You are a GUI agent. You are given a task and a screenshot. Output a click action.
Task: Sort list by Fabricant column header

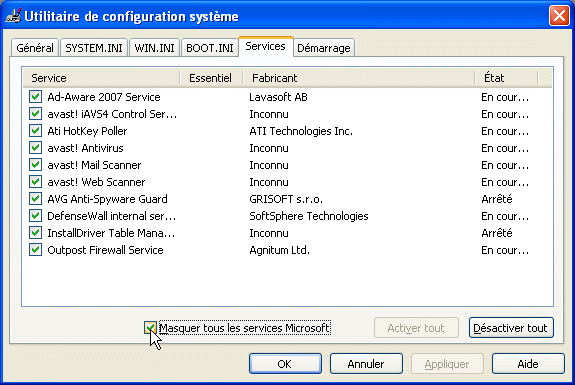point(358,78)
